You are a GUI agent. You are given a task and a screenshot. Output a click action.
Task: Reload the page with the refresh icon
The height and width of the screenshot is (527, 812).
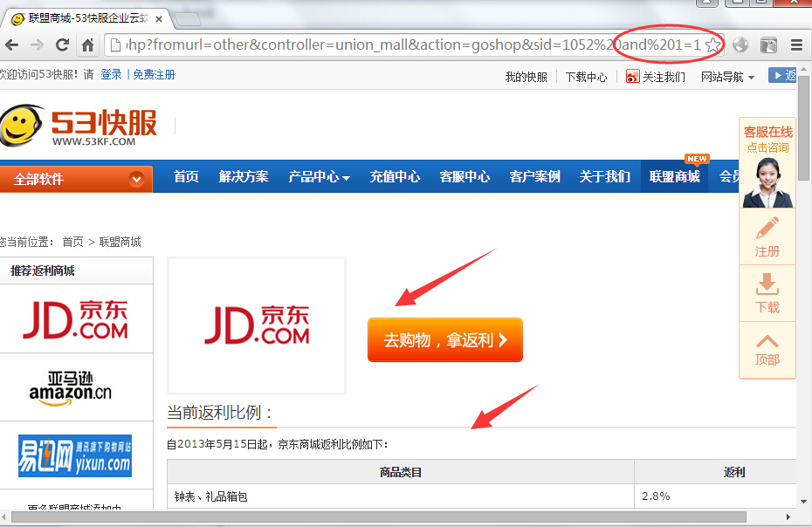tap(62, 45)
